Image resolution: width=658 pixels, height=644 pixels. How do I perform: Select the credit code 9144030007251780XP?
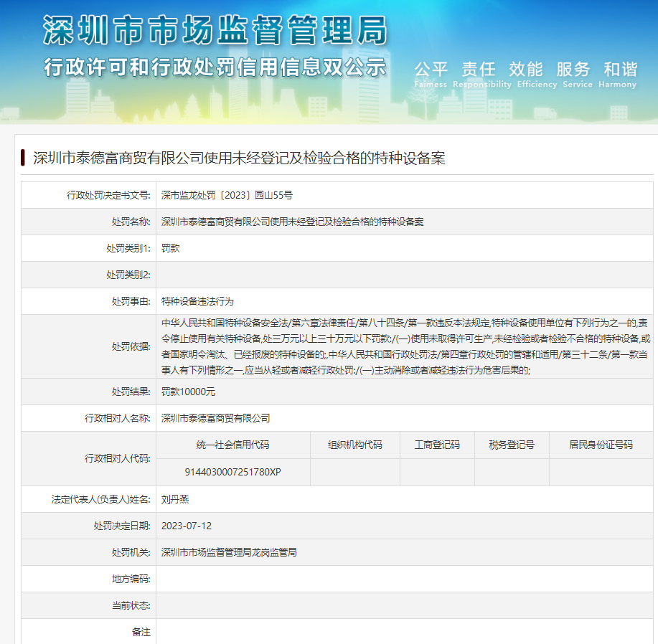coord(232,472)
